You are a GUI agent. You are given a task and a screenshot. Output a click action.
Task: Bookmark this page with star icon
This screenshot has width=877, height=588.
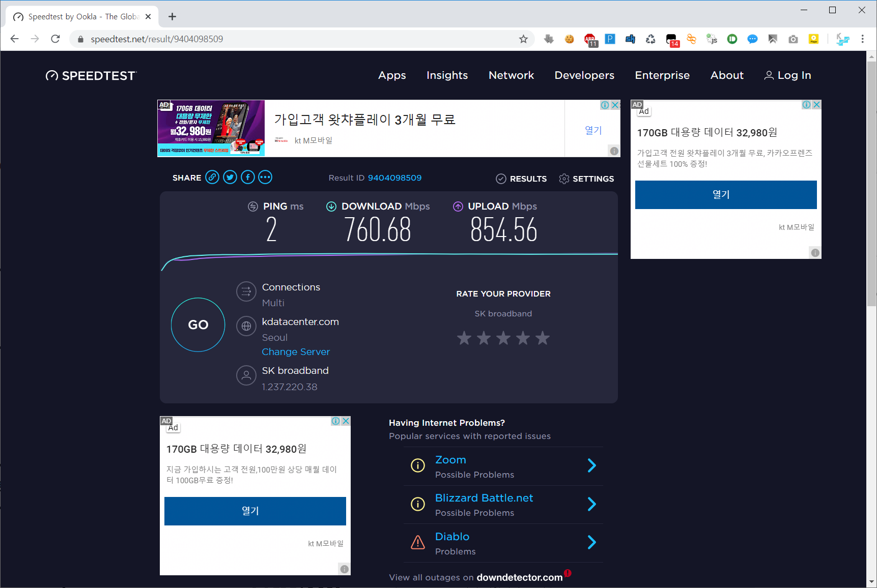pyautogui.click(x=523, y=39)
